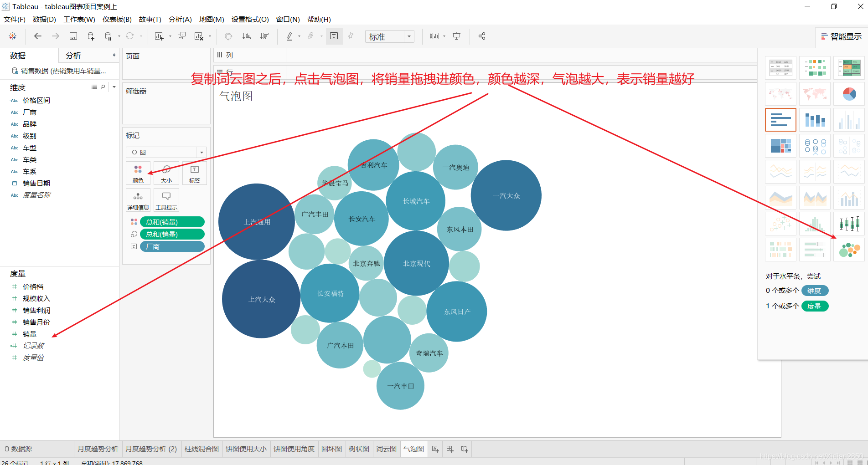This screenshot has height=465, width=868.
Task: Click the new dashboard tab icon
Action: pos(450,449)
